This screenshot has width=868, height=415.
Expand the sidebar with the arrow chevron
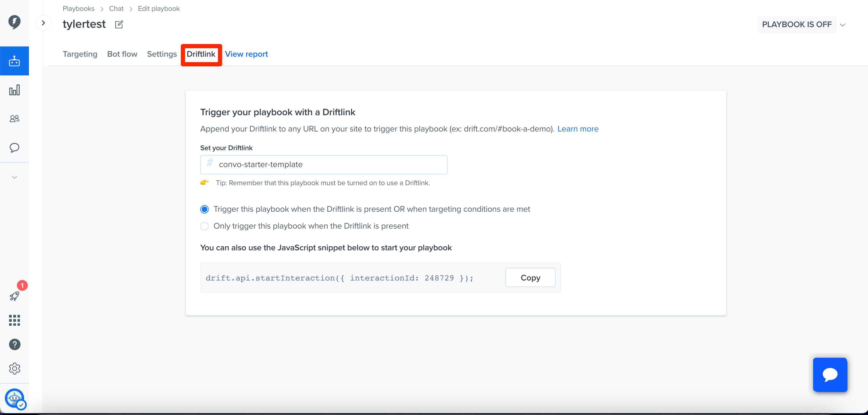coord(43,23)
